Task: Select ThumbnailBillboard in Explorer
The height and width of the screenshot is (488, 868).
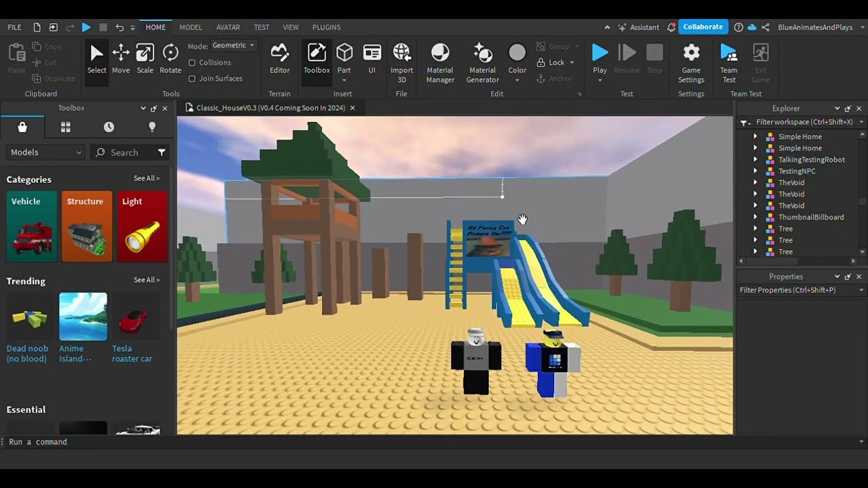Action: (811, 217)
